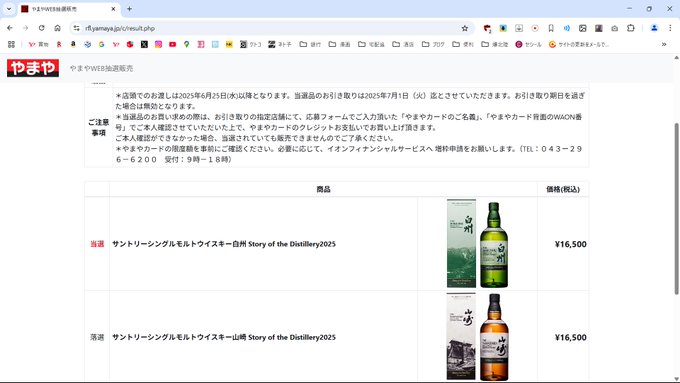Viewport: 680px width, 383px height.
Task: Reload the current page
Action: coord(42,28)
